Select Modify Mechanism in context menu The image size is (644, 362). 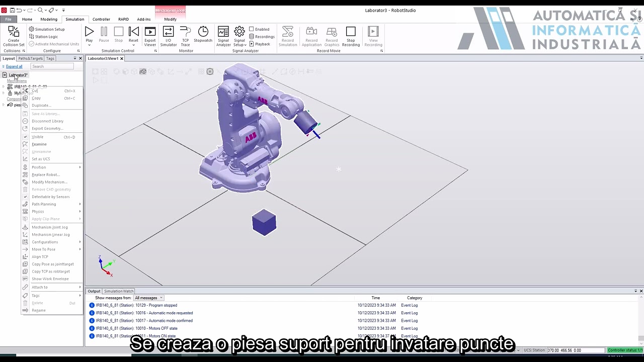point(49,182)
